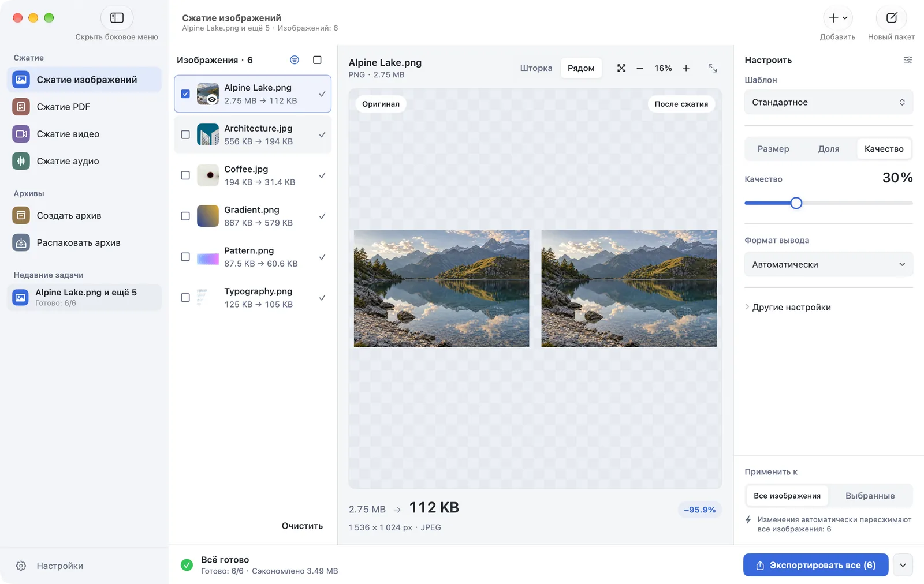The image size is (924, 584).
Task: Check the Architecture.jpg checkbox
Action: tap(185, 134)
